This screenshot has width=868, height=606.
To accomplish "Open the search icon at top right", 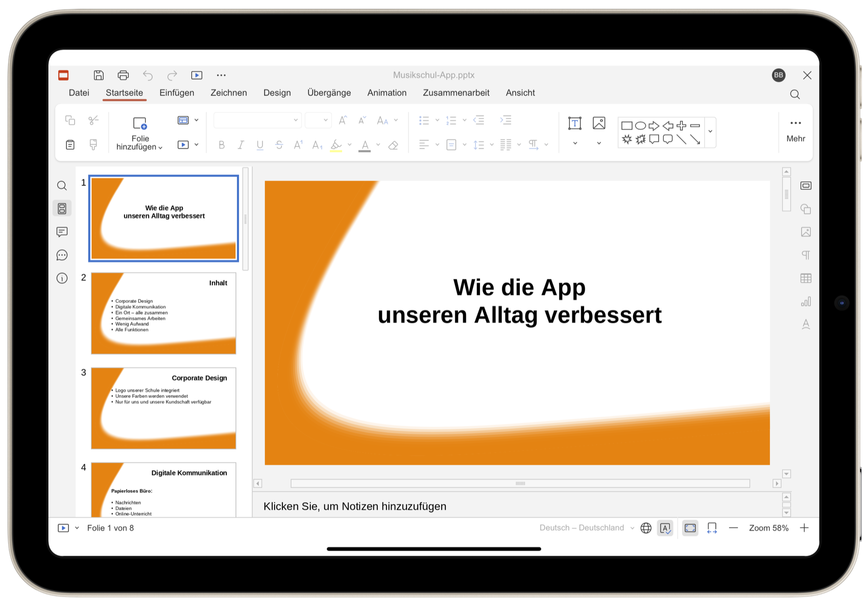I will click(795, 94).
